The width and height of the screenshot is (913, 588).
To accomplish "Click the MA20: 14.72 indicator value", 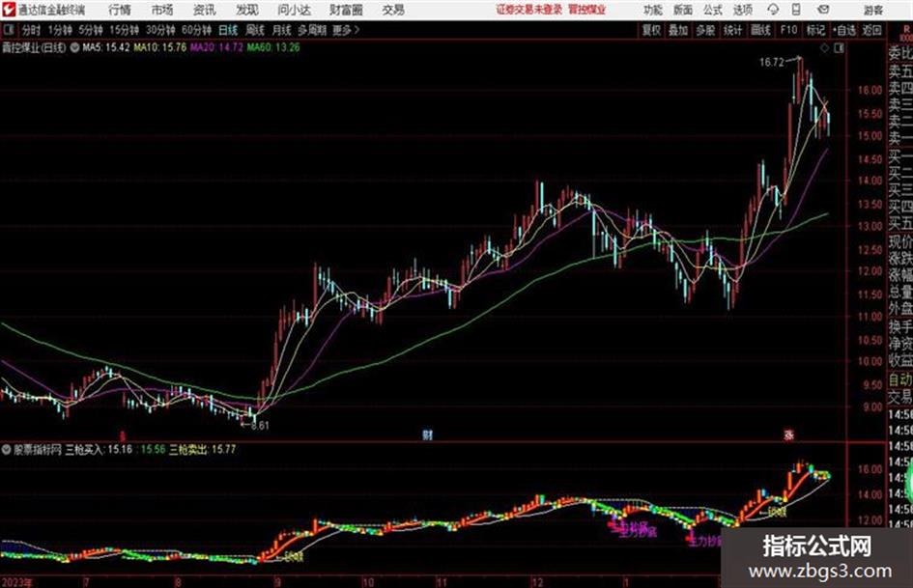I will (x=216, y=47).
